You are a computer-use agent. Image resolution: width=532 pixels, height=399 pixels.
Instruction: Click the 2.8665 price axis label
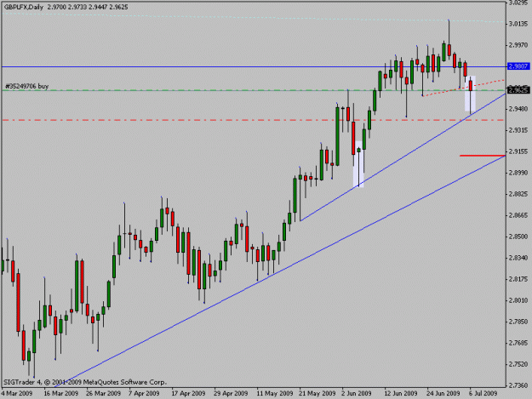coord(518,215)
